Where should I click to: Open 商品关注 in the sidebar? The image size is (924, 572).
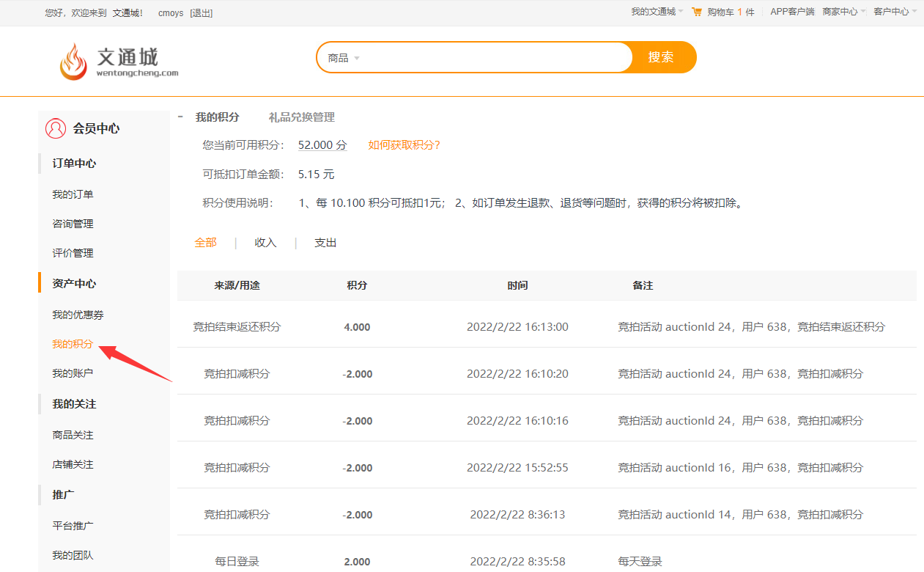73,435
